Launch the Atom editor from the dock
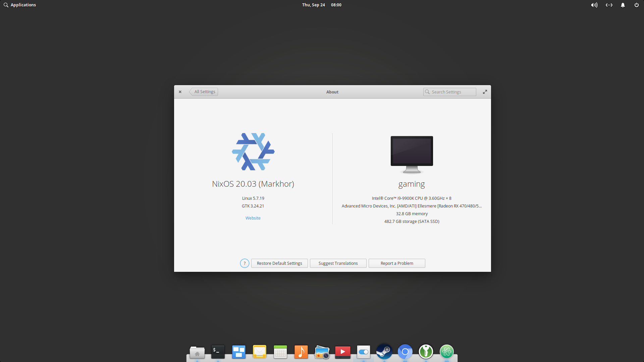 coord(447,352)
